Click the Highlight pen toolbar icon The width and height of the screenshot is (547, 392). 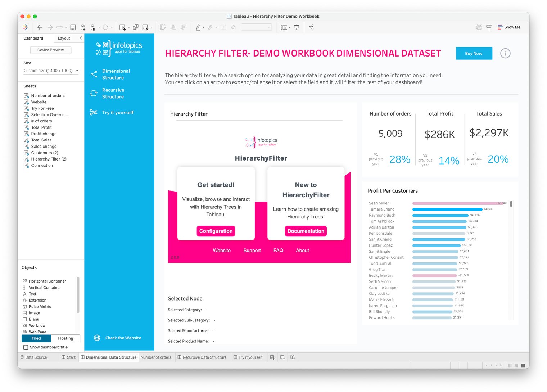click(198, 27)
